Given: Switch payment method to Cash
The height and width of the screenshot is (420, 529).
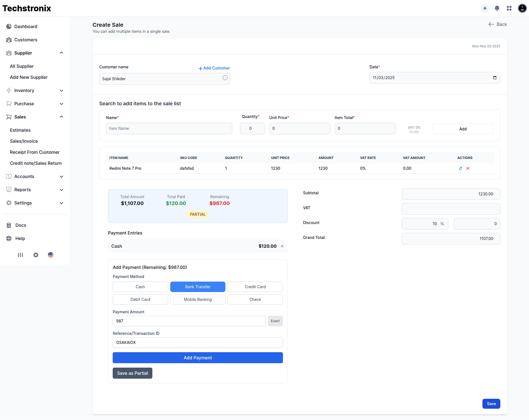Looking at the screenshot, I should [x=140, y=287].
